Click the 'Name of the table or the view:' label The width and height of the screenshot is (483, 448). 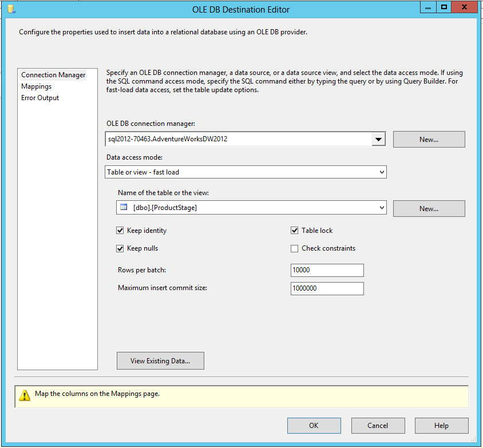pyautogui.click(x=163, y=193)
